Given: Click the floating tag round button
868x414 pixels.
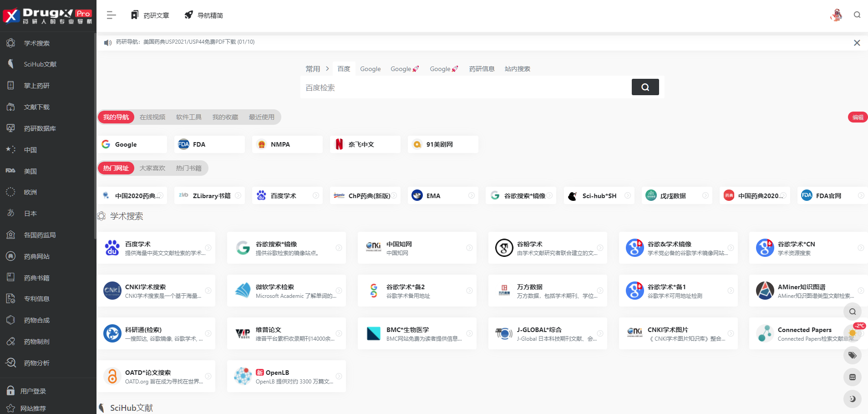Looking at the screenshot, I should 853,355.
